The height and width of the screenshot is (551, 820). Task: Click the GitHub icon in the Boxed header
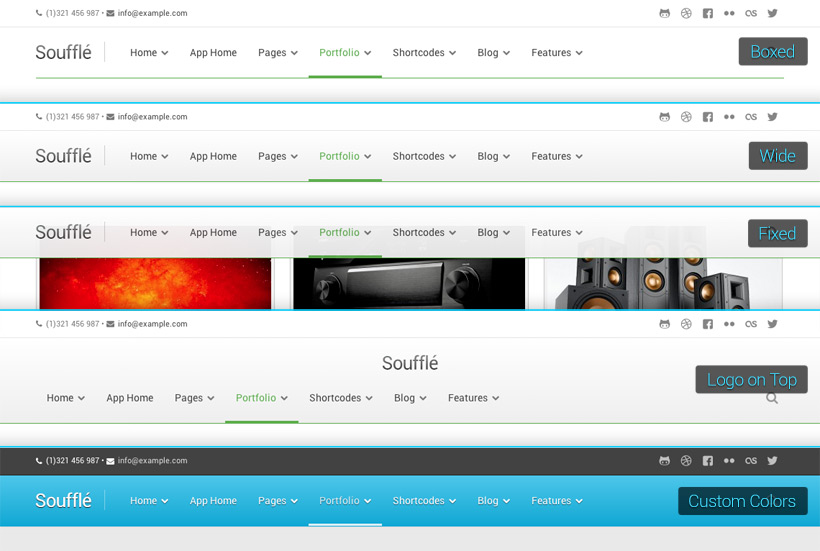tap(665, 14)
